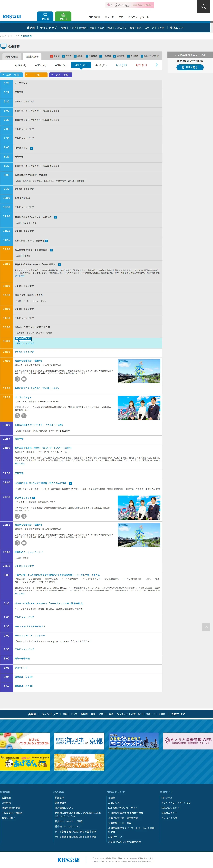Open the 23:00 牧野裕のEnjoyGolf program link

coord(29,552)
